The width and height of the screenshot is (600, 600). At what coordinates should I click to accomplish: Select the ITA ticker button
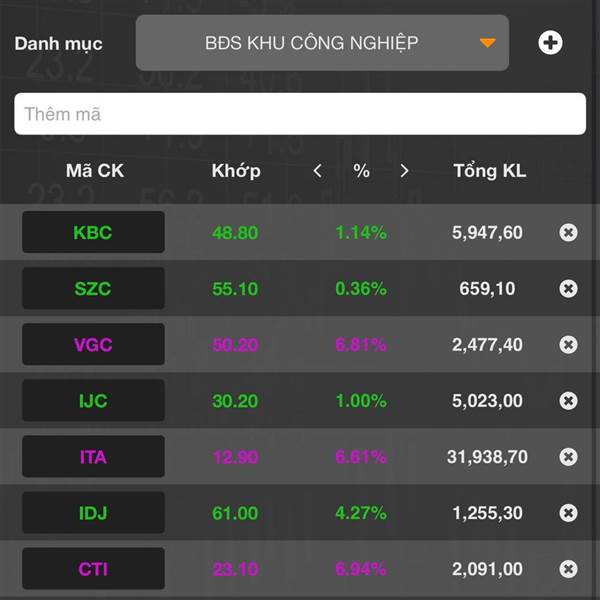coord(93,457)
